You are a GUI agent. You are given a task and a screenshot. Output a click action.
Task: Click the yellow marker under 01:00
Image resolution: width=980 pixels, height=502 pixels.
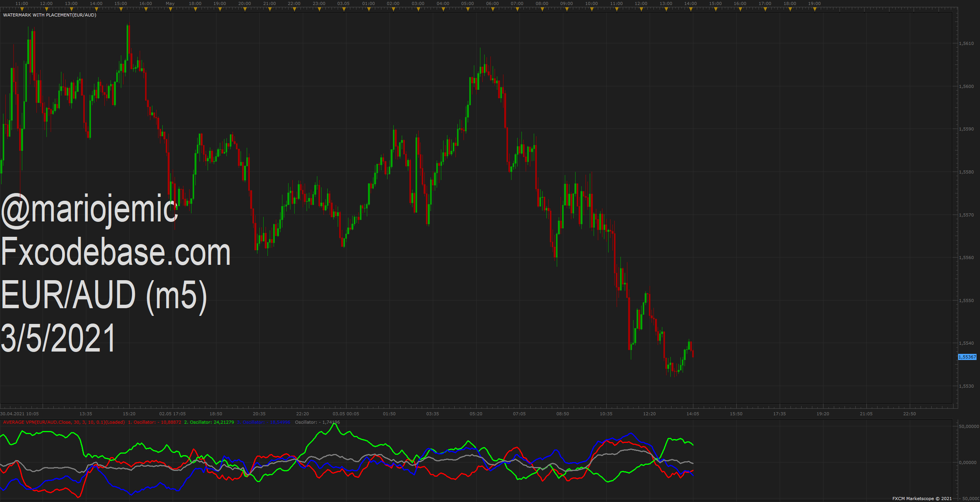click(369, 9)
